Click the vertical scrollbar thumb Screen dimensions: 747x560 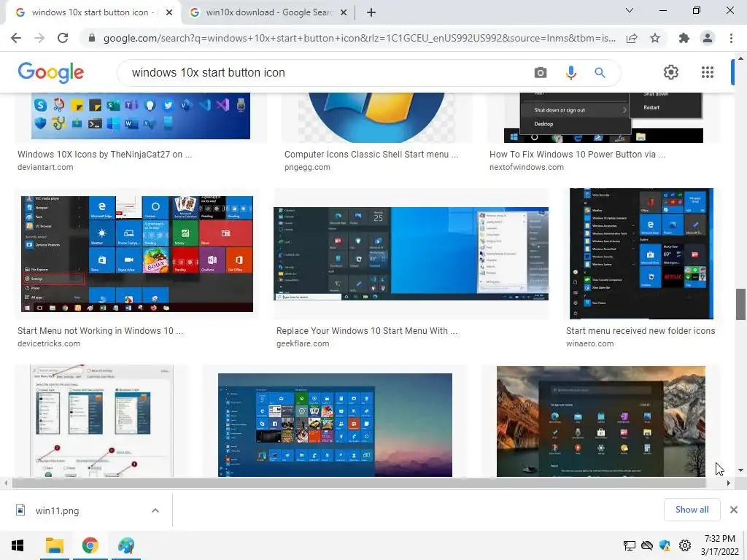click(740, 304)
